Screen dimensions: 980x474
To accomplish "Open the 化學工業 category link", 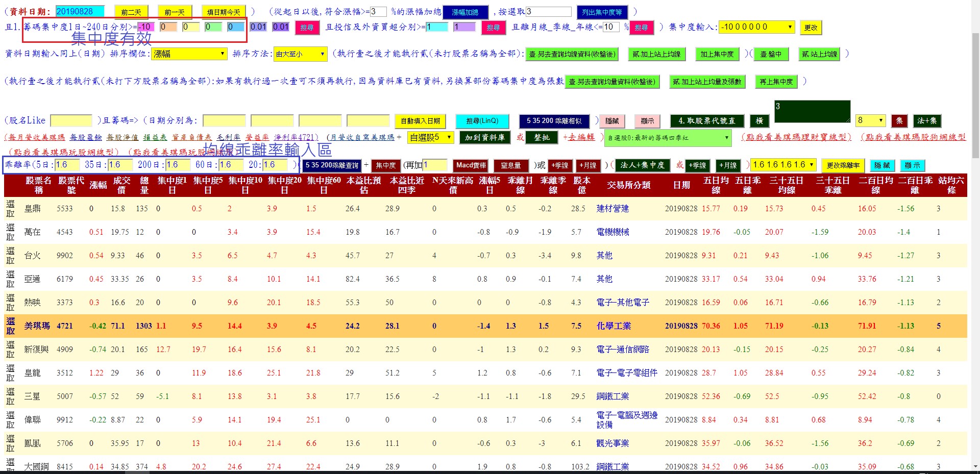I will pyautogui.click(x=614, y=326).
